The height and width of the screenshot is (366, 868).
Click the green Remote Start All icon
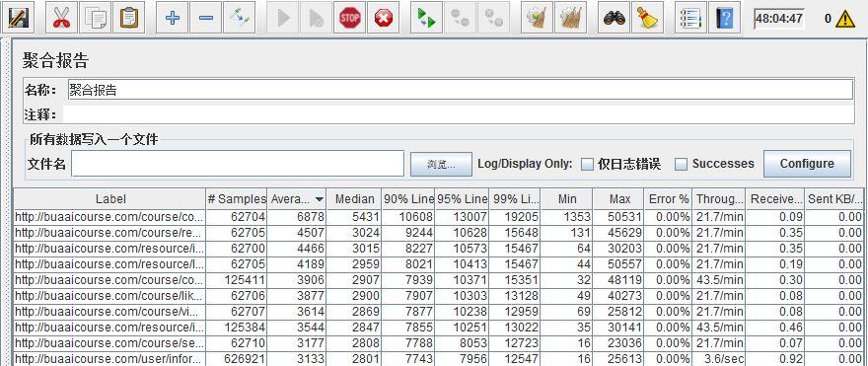(426, 17)
